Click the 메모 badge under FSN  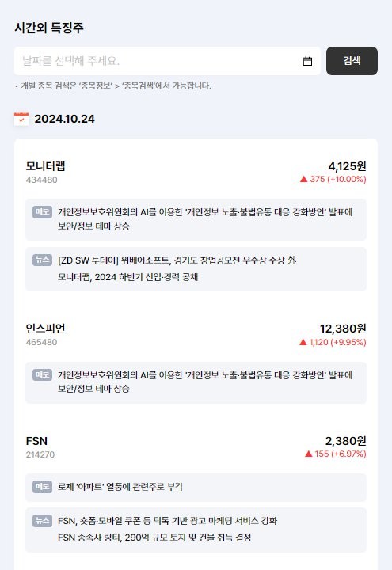click(x=42, y=486)
